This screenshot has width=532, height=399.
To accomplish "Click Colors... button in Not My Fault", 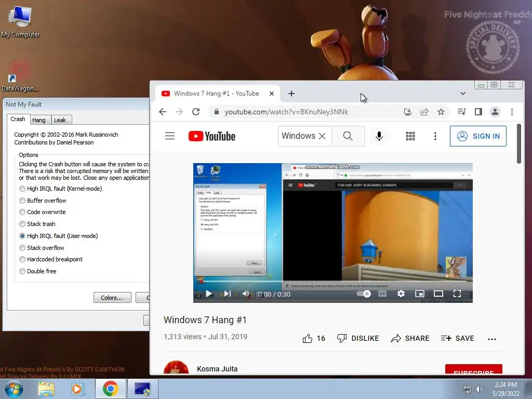I will click(x=112, y=298).
